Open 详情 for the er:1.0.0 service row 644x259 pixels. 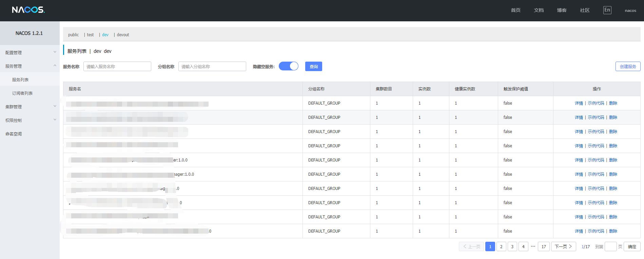(x=579, y=160)
